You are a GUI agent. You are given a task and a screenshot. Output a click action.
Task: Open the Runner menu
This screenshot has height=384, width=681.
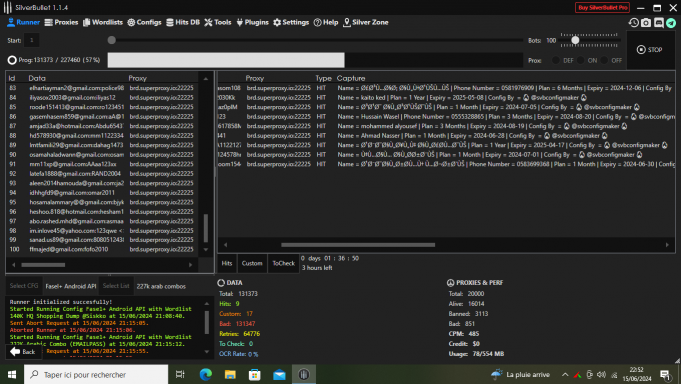(23, 22)
